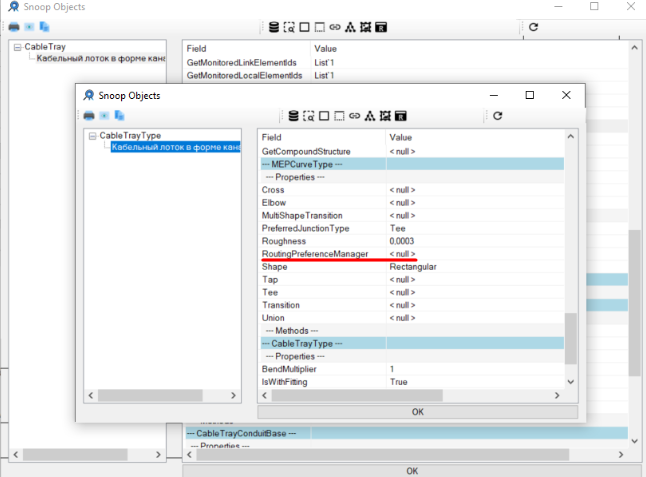
Task: Snoop pick face icon in back window
Action: [304, 27]
